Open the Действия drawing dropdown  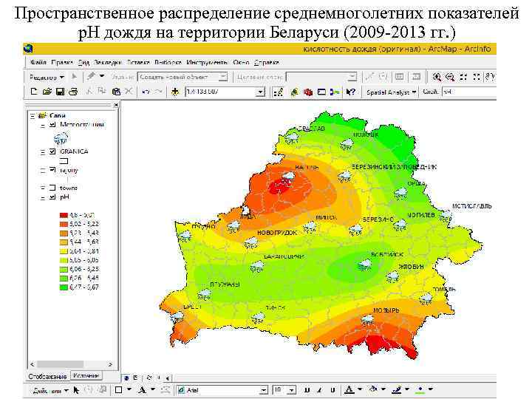pos(50,391)
